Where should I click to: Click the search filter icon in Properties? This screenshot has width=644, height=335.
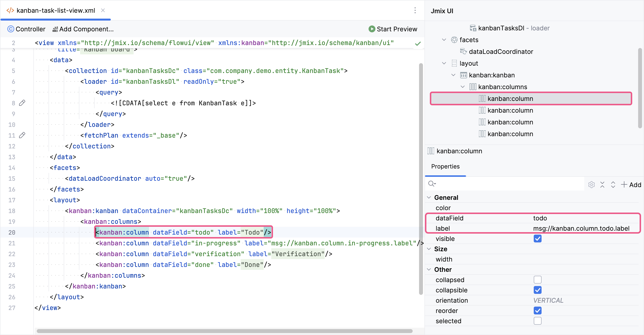[x=432, y=184]
